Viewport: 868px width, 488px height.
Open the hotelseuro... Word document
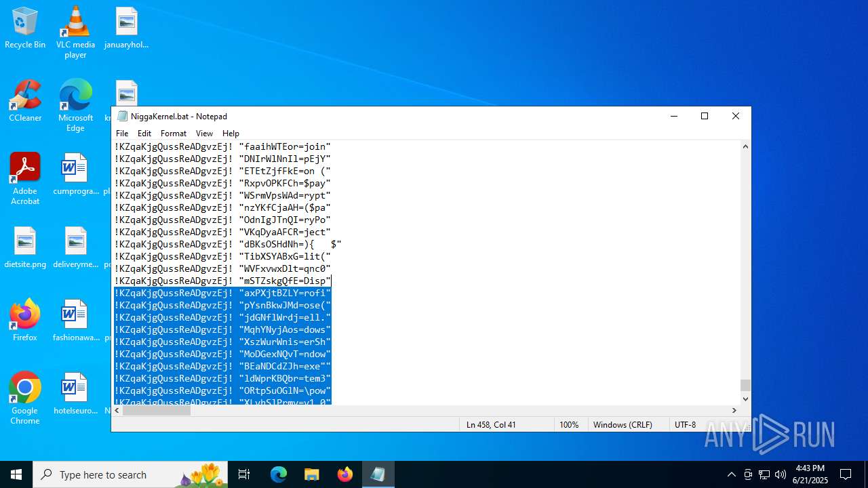click(75, 394)
